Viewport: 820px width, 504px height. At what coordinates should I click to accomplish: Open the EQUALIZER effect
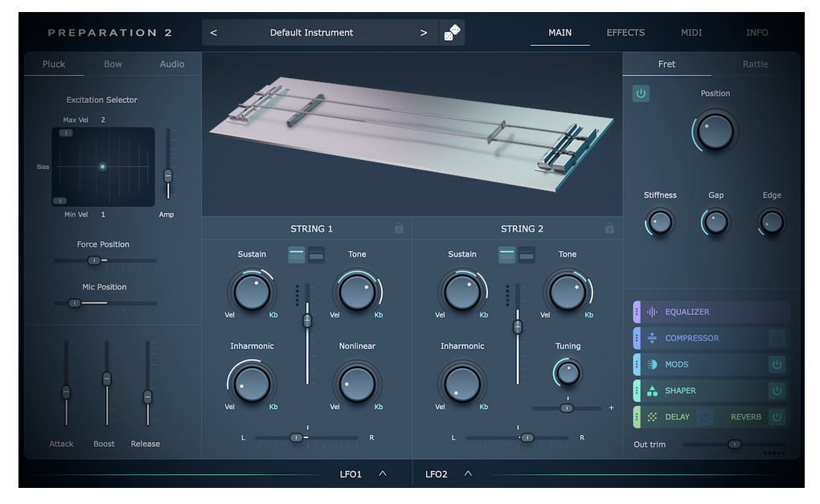(687, 312)
